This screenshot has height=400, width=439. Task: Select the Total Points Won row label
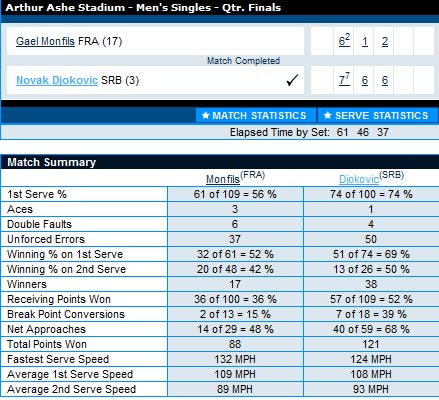click(x=47, y=344)
